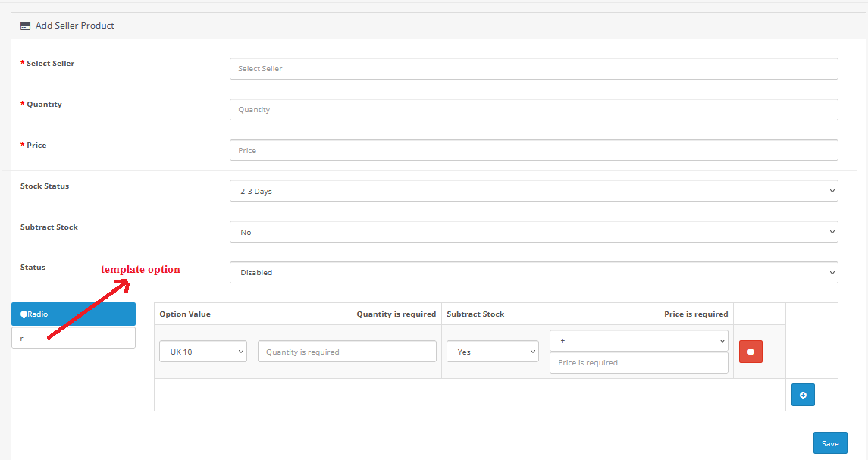Viewport: 868px width, 460px height.
Task: Click the Stock Status label
Action: coord(45,186)
